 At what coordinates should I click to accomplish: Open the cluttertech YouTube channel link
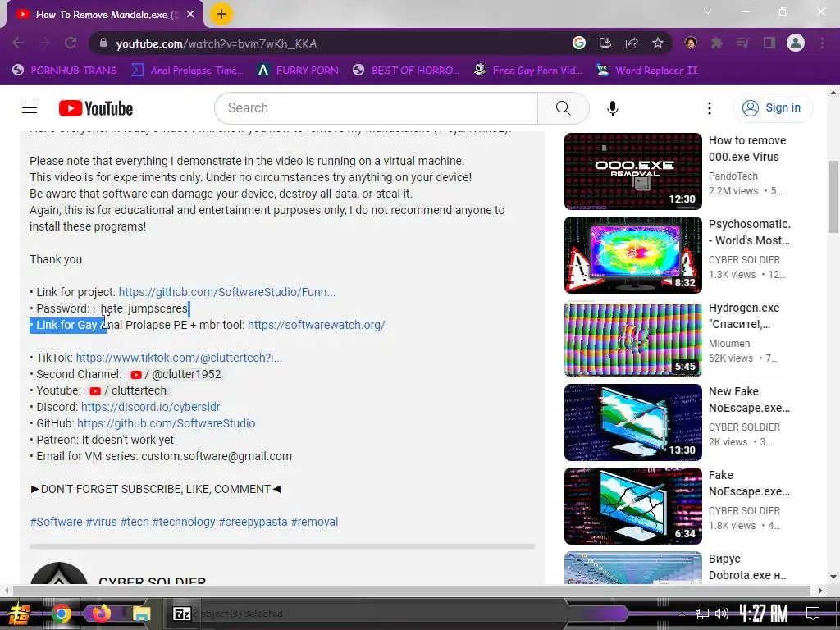pyautogui.click(x=128, y=390)
